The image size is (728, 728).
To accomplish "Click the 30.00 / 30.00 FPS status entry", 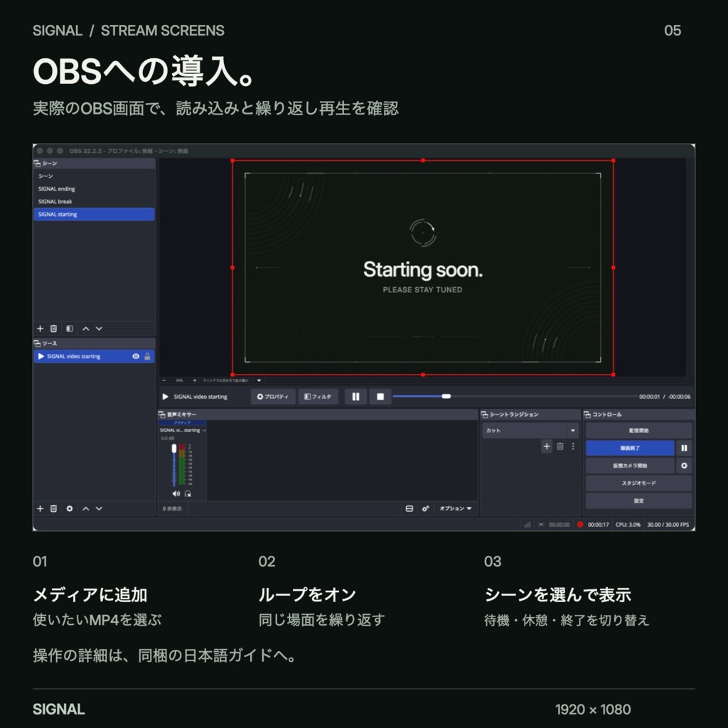I will [x=668, y=525].
